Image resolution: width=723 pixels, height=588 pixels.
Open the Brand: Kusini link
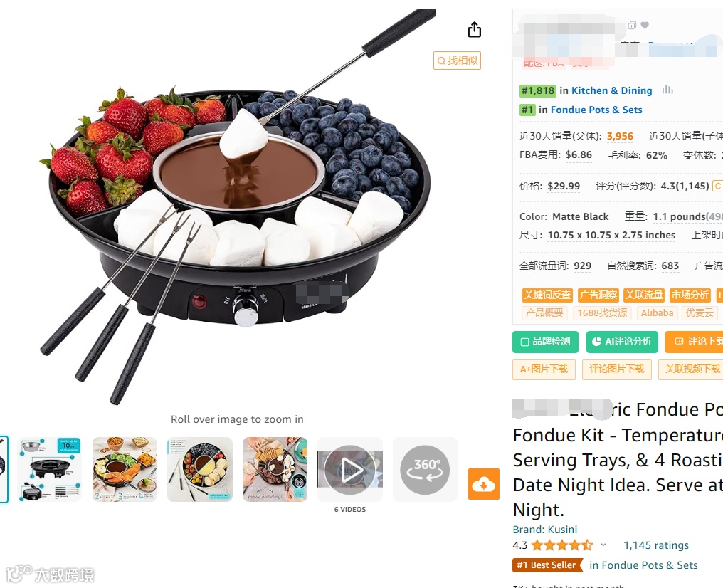(544, 530)
